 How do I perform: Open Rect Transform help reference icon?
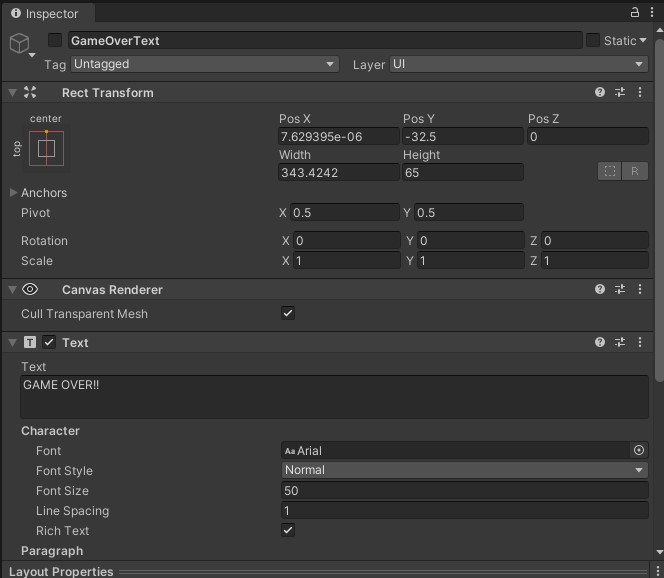tap(600, 92)
